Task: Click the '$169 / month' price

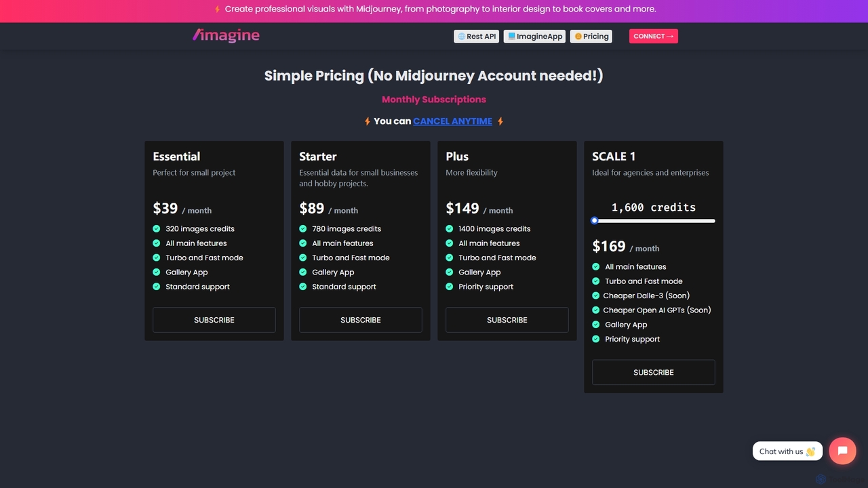Action: tap(626, 247)
